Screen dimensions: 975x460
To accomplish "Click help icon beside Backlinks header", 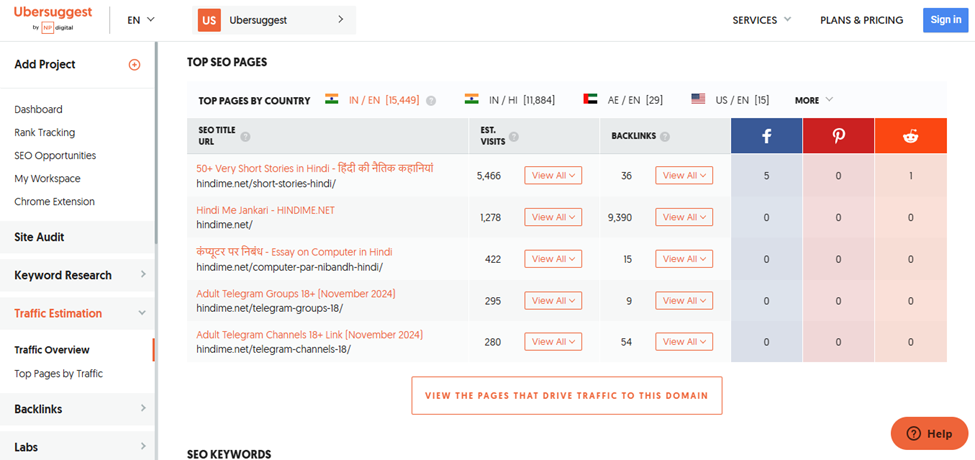I will tap(665, 137).
